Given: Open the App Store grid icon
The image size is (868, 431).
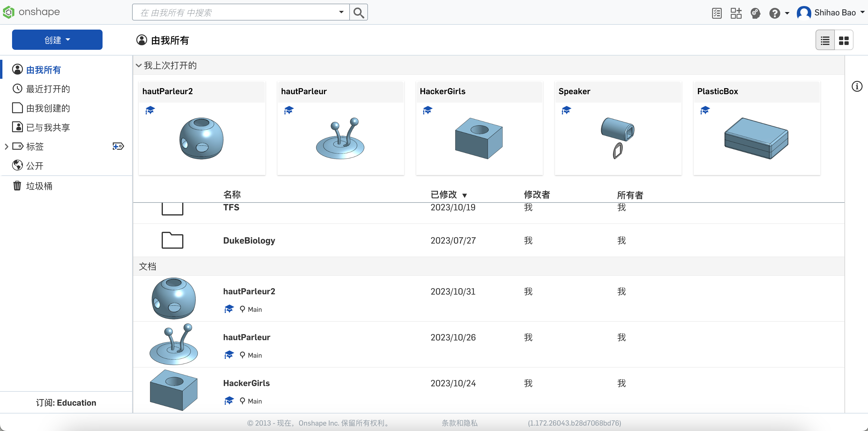Looking at the screenshot, I should (736, 13).
